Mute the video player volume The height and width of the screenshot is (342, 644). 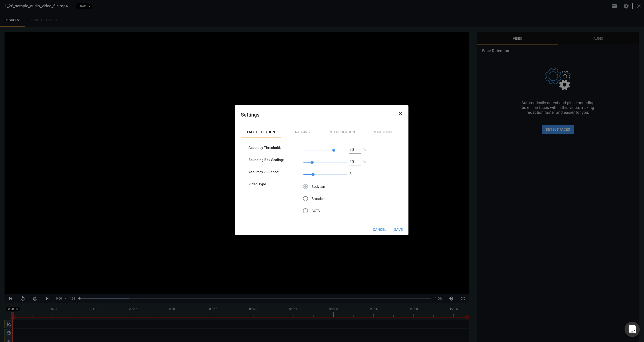pyautogui.click(x=451, y=299)
